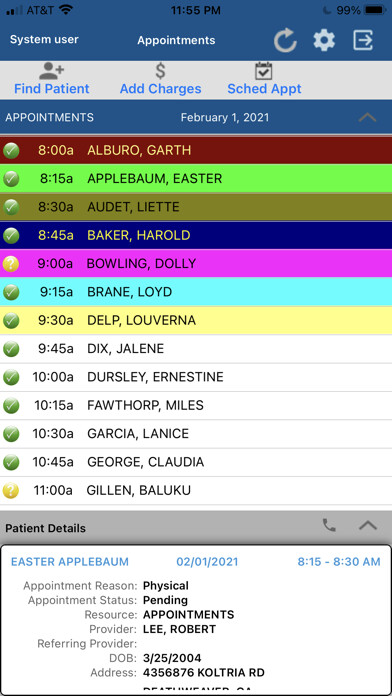Screen dimensions: 392x696
Task: Tap the System user label
Action: tap(44, 40)
